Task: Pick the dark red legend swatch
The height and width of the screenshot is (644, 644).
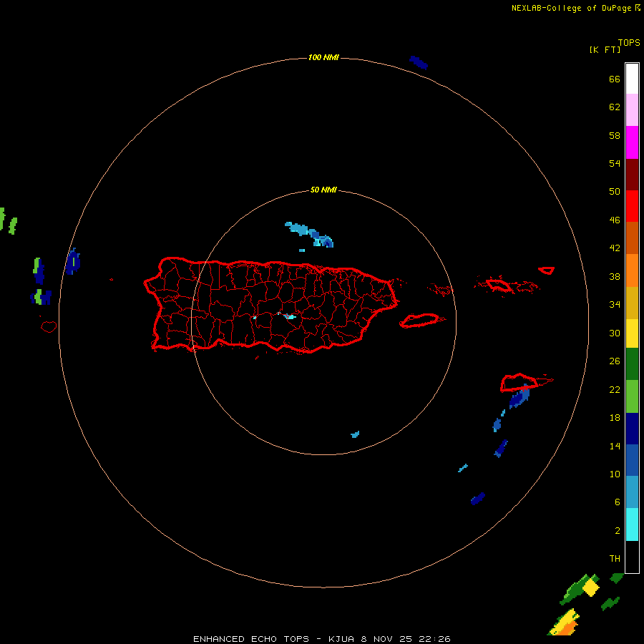Action: (x=632, y=174)
